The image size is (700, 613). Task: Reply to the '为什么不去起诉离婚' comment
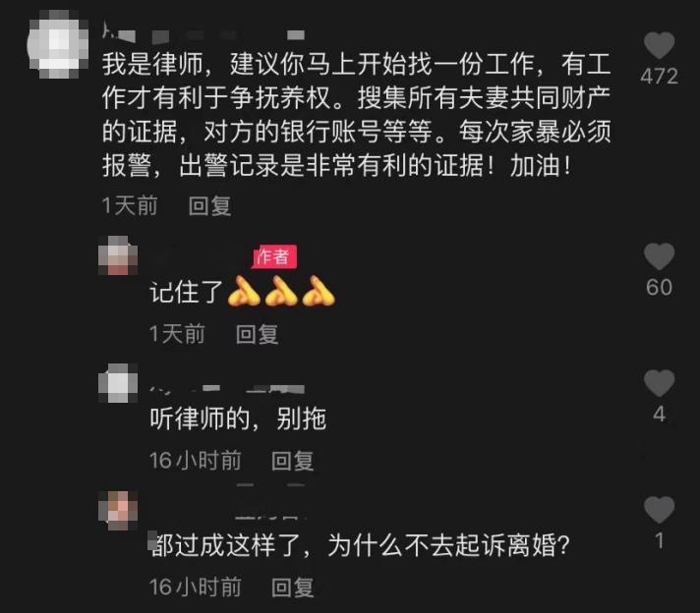(293, 587)
